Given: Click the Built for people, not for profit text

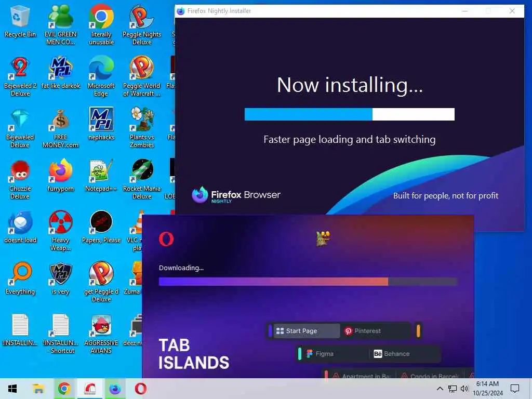Looking at the screenshot, I should coord(445,196).
